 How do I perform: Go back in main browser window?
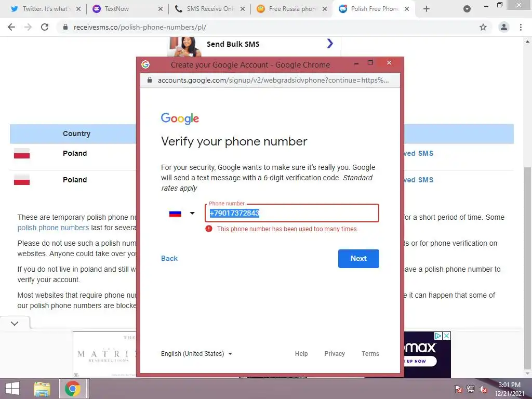[x=11, y=27]
